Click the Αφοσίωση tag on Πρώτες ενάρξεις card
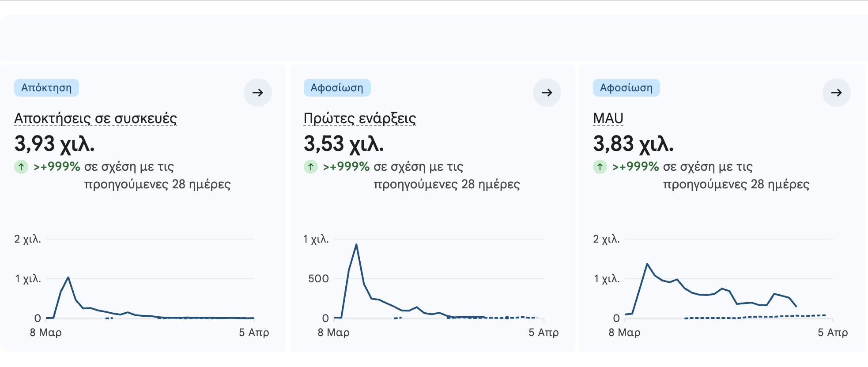The height and width of the screenshot is (367, 868). (x=337, y=88)
